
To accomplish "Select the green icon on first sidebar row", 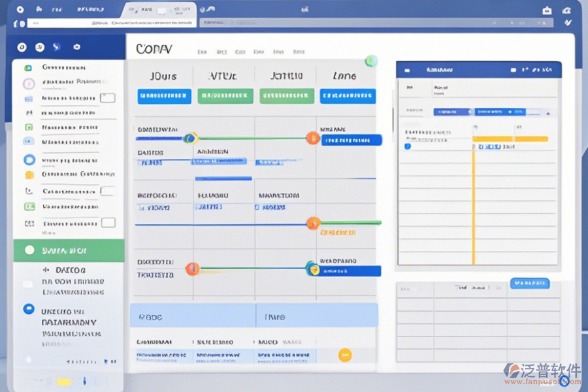I will pos(27,68).
